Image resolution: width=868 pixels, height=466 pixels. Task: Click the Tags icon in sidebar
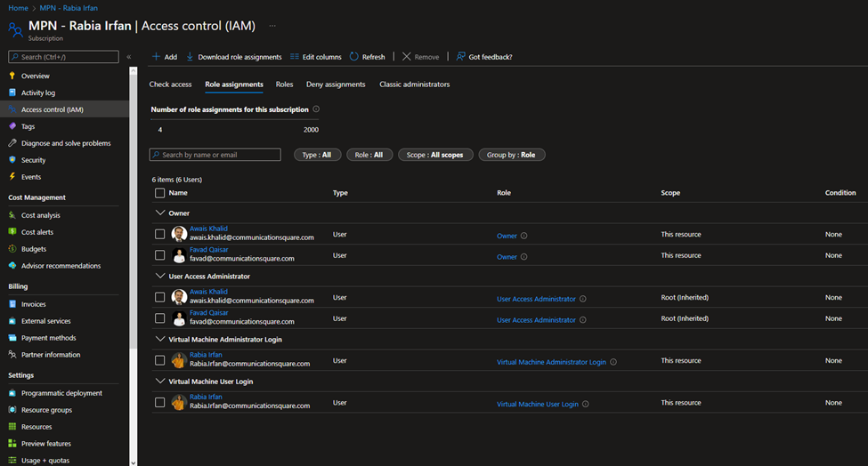[12, 126]
